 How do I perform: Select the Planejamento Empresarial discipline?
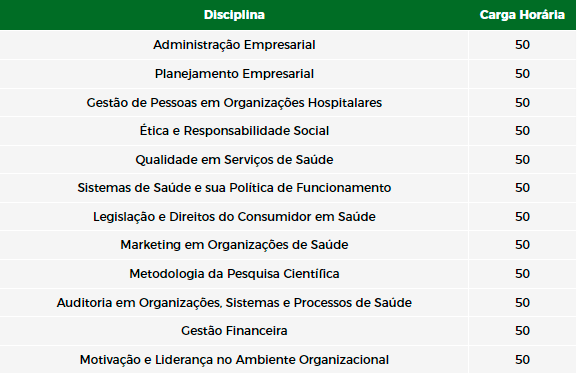[x=234, y=74]
